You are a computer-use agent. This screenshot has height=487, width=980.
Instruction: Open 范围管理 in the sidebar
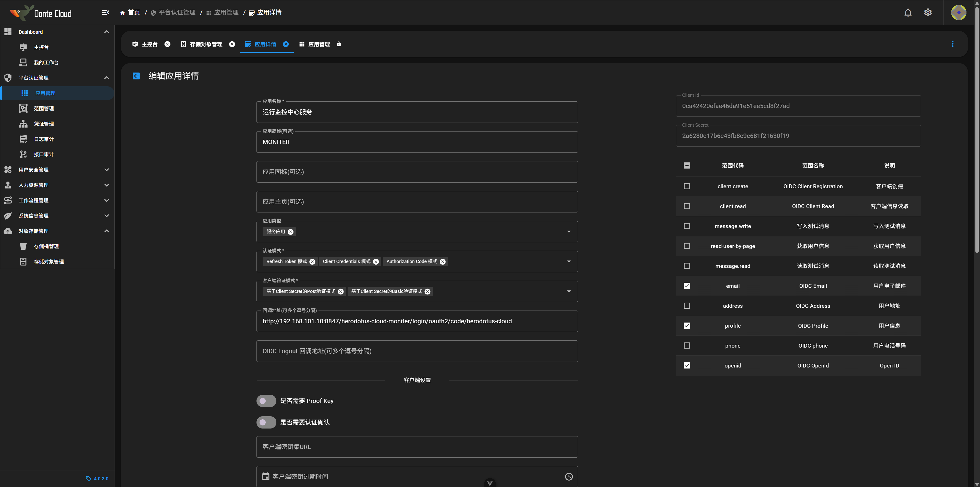click(x=44, y=109)
